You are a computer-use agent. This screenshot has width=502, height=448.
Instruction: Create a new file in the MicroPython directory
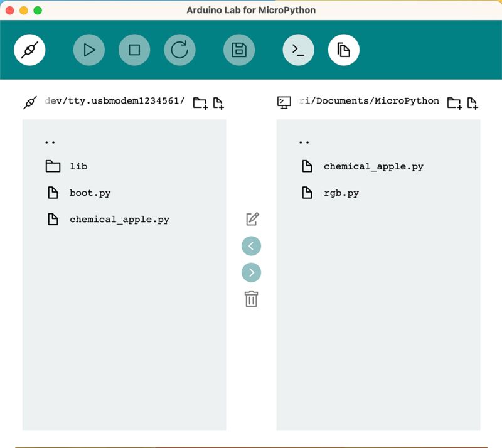tap(473, 103)
